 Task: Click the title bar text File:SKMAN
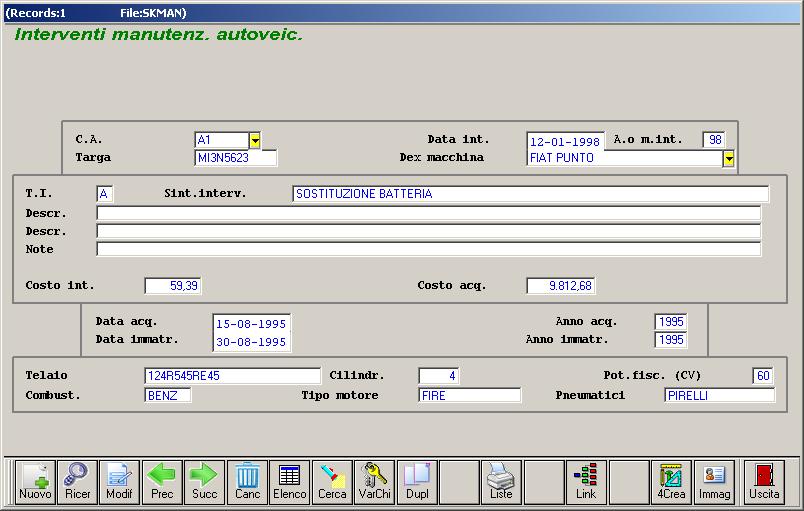153,13
